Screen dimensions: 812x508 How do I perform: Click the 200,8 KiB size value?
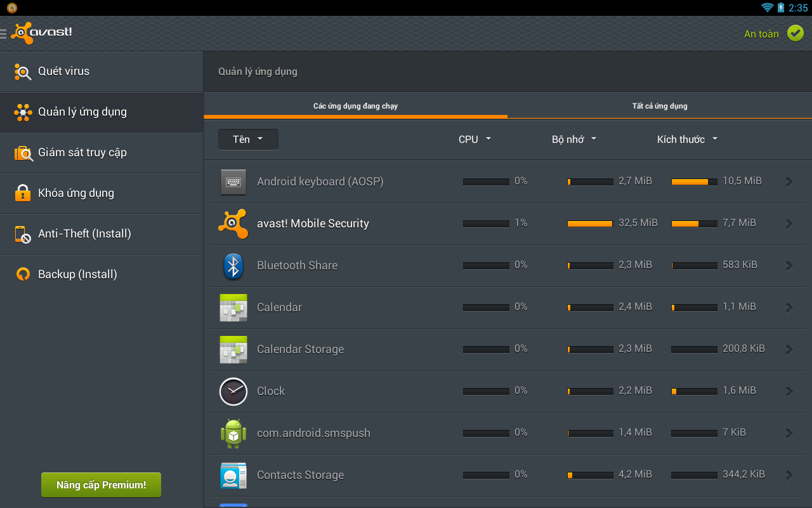coord(743,349)
